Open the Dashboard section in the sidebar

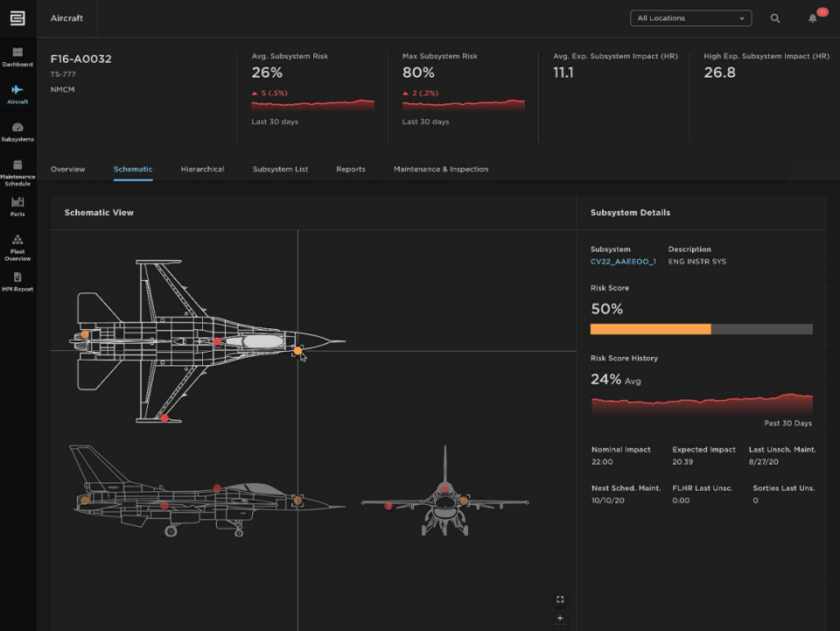click(17, 57)
